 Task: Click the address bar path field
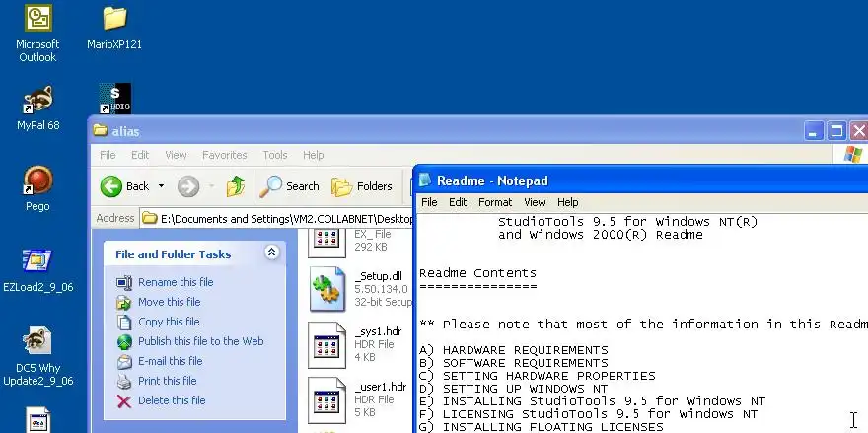pyautogui.click(x=277, y=219)
